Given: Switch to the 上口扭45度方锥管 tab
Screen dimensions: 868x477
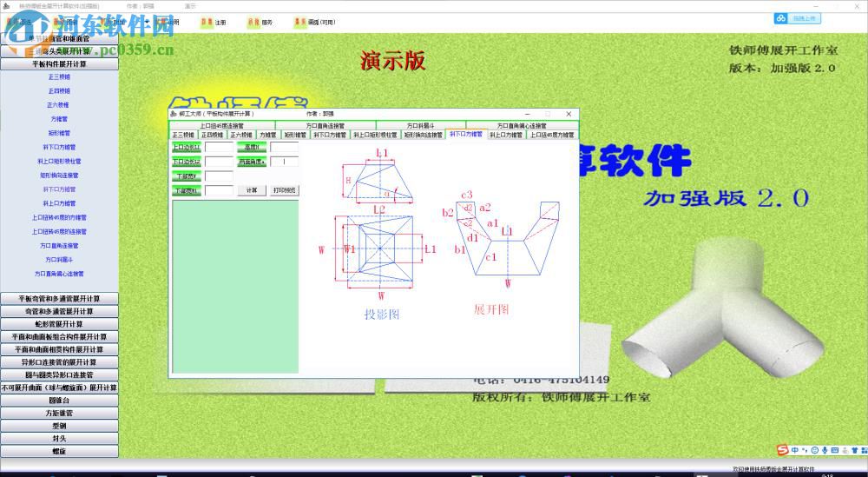Looking at the screenshot, I should pyautogui.click(x=552, y=135).
